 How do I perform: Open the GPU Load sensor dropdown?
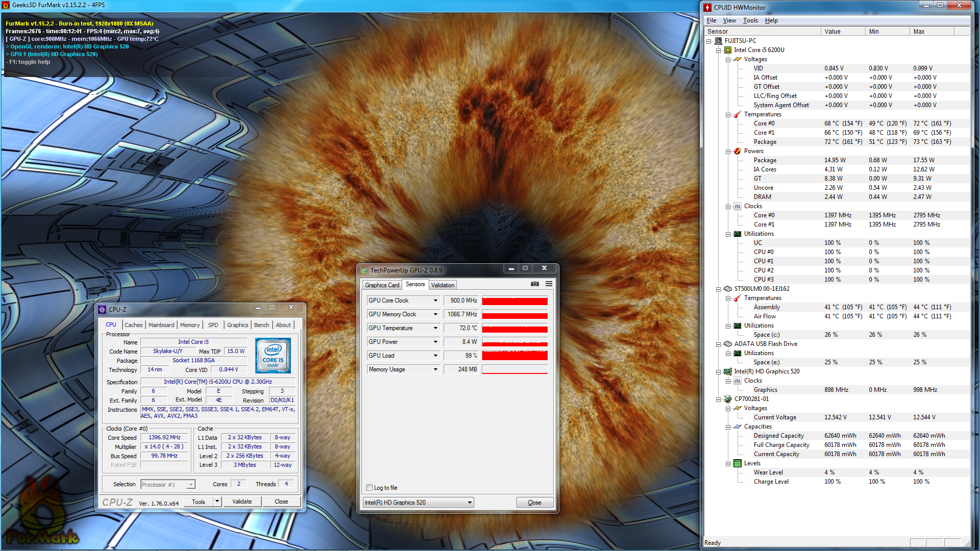click(x=435, y=356)
